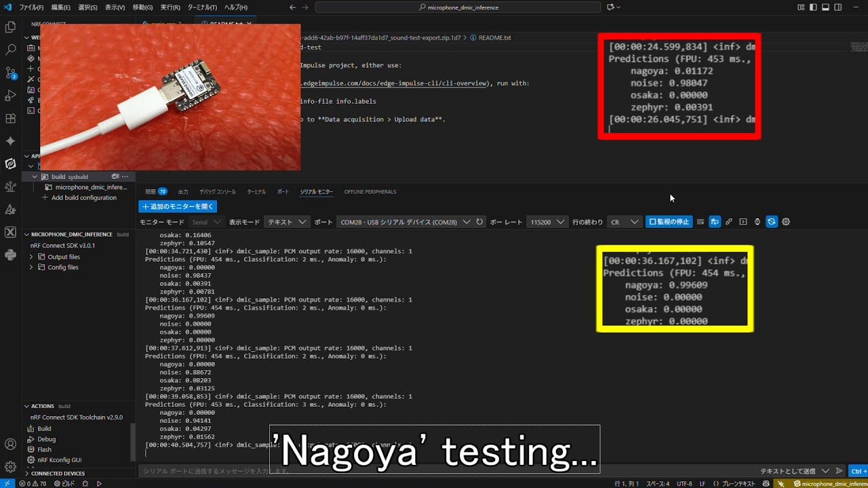Open the Copilot chat menu in title bar
Viewport: 868px width, 488px height.
(x=613, y=7)
